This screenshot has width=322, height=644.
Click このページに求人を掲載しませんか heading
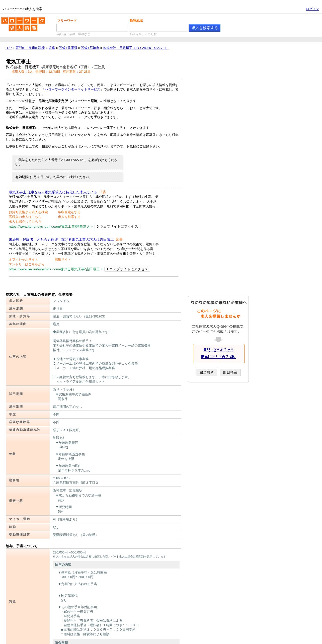pyautogui.click(x=218, y=314)
